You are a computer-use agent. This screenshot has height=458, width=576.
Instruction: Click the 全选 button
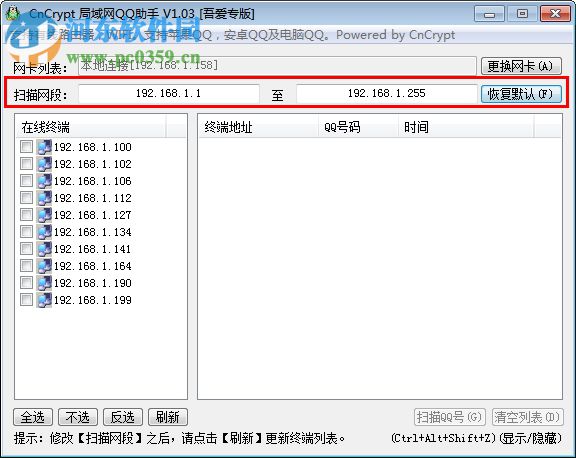(x=33, y=417)
